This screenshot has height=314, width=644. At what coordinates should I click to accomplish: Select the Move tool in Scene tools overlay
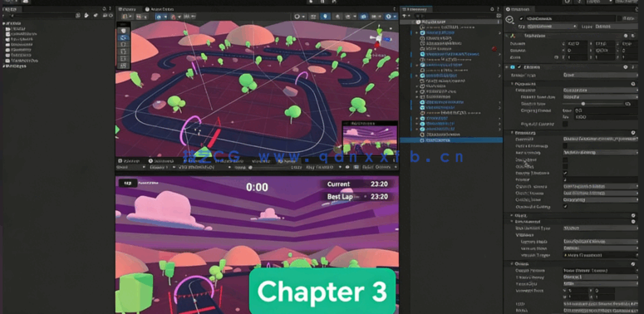pos(124,37)
